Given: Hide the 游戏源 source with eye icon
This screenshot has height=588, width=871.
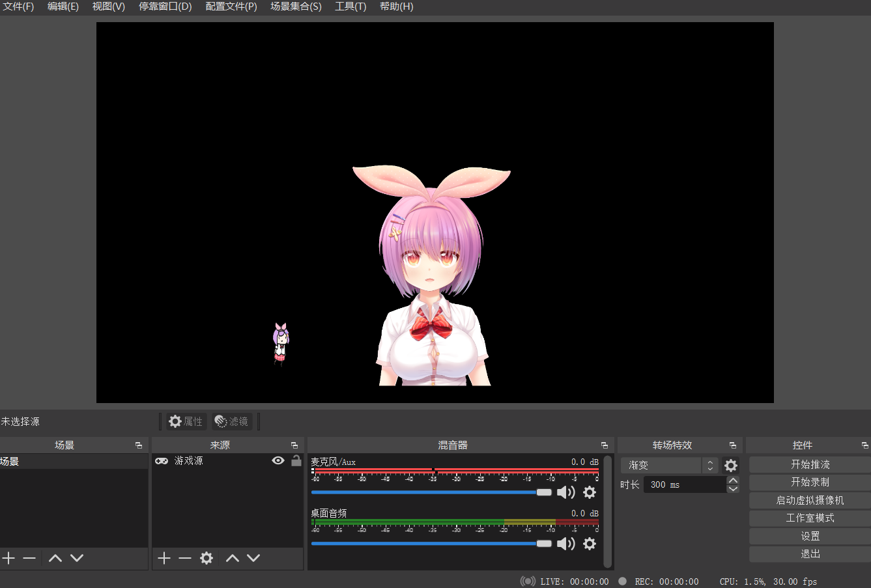Looking at the screenshot, I should (x=278, y=461).
